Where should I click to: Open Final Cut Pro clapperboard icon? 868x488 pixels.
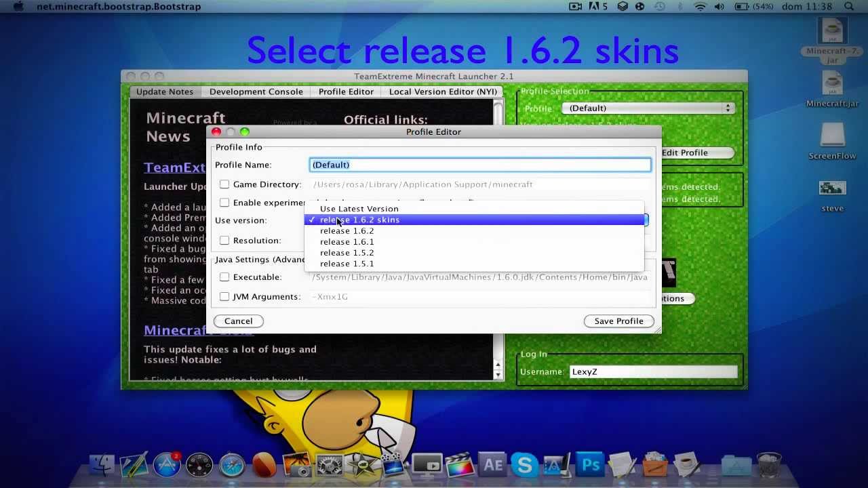point(460,465)
